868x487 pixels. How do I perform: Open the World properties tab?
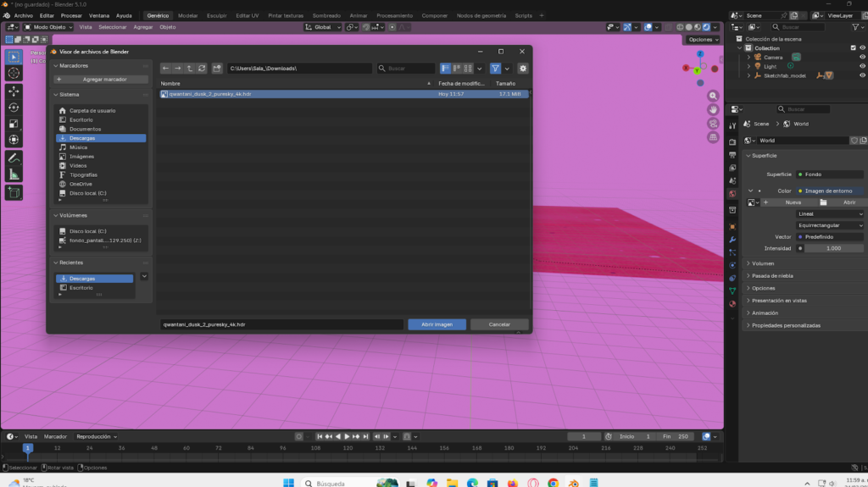pyautogui.click(x=732, y=194)
